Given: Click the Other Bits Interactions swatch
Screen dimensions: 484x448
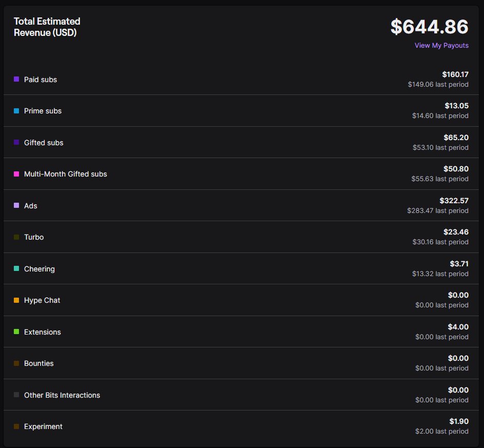Looking at the screenshot, I should pos(16,395).
